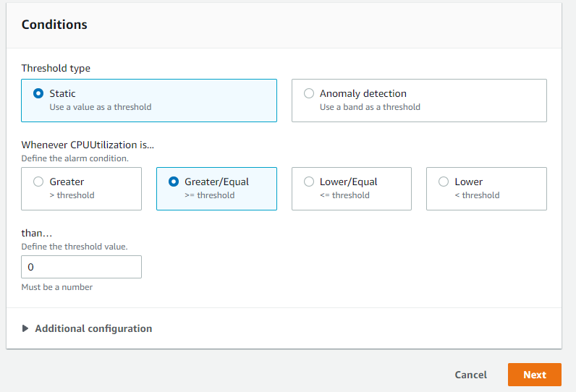This screenshot has width=576, height=392.
Task: Click the Additional configuration label text
Action: 93,328
